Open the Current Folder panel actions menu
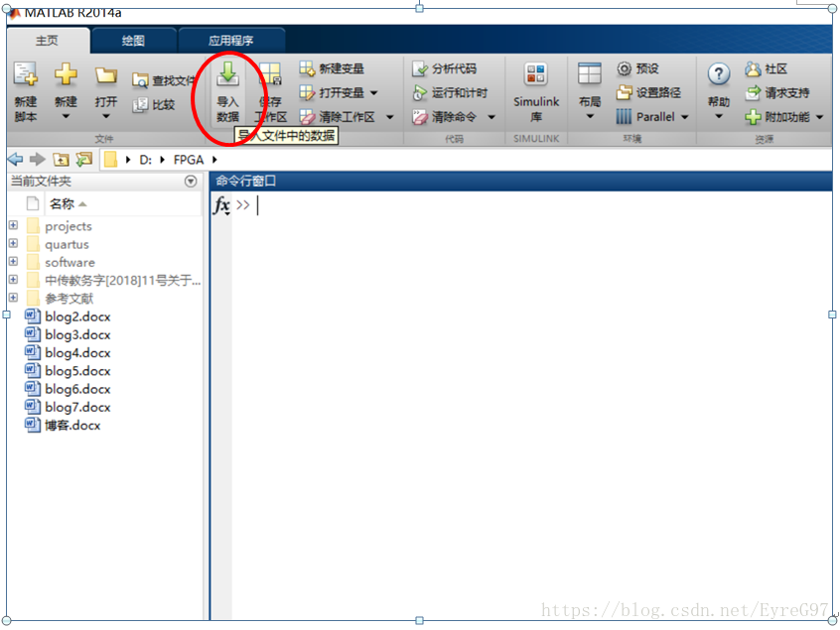840x630 pixels. (x=191, y=182)
